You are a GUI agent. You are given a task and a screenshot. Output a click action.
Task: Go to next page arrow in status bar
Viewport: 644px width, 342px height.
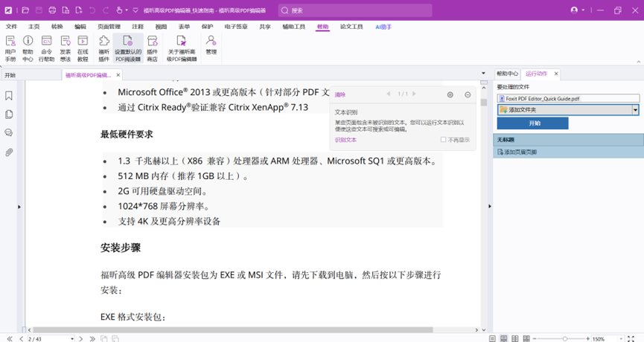click(x=81, y=339)
